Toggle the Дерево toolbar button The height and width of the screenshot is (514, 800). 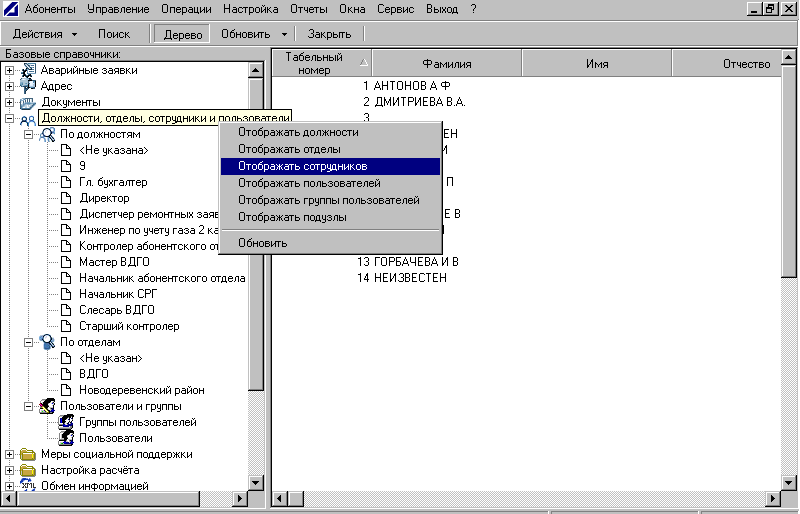click(180, 34)
